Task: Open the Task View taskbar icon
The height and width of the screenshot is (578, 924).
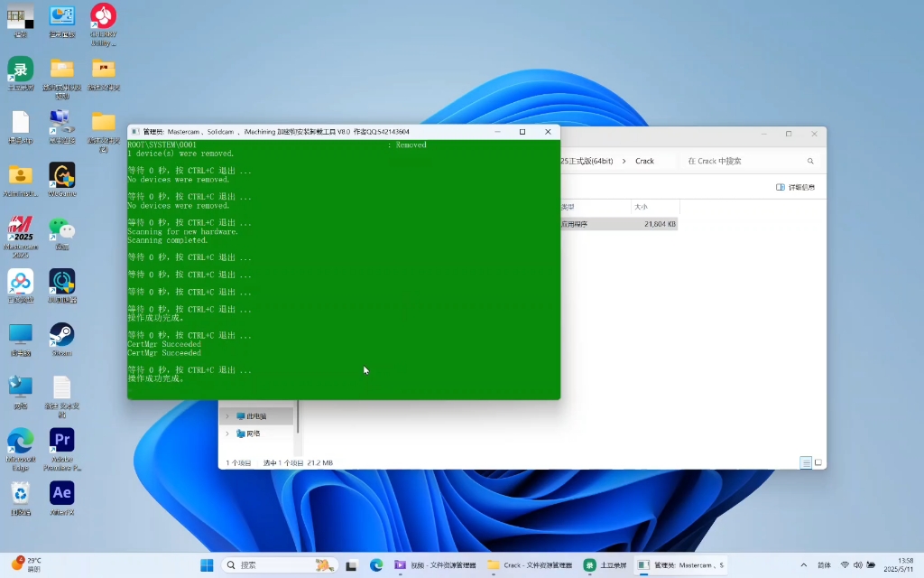Action: click(x=351, y=565)
